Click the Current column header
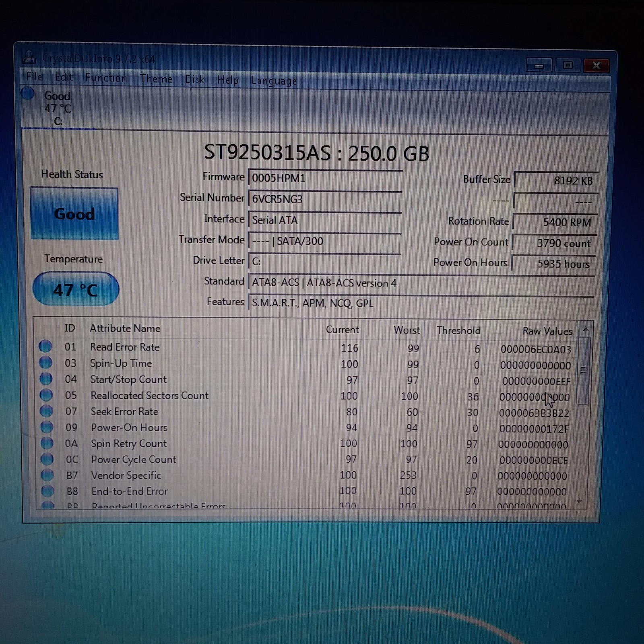This screenshot has height=644, width=644. 342,330
